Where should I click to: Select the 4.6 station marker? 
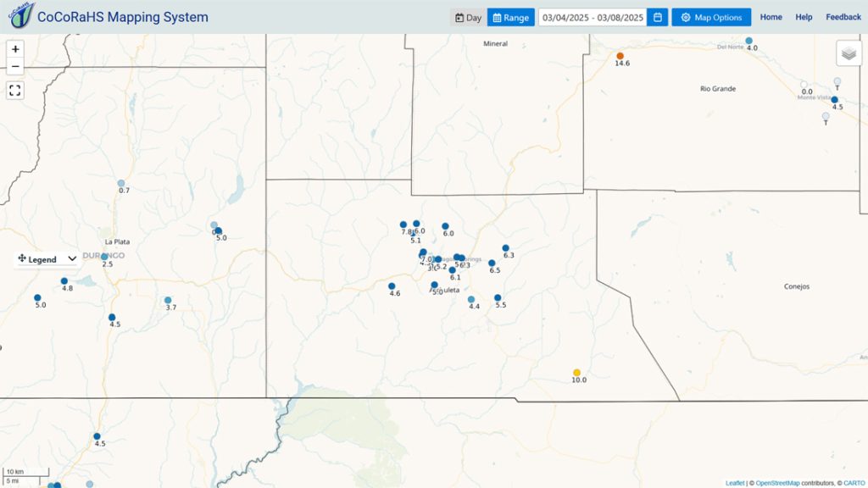392,286
